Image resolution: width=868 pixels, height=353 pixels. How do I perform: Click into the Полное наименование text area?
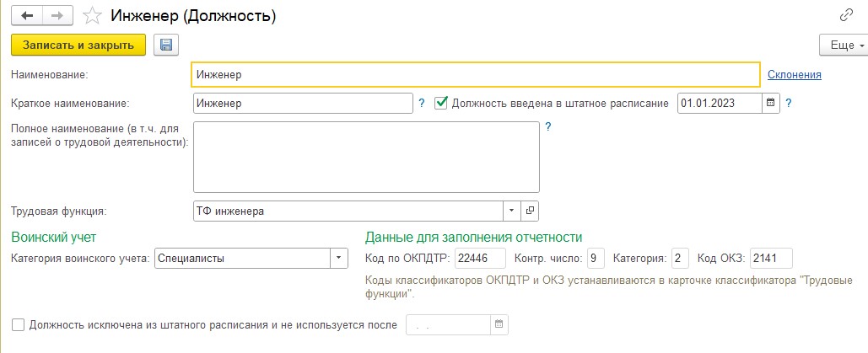(x=366, y=158)
